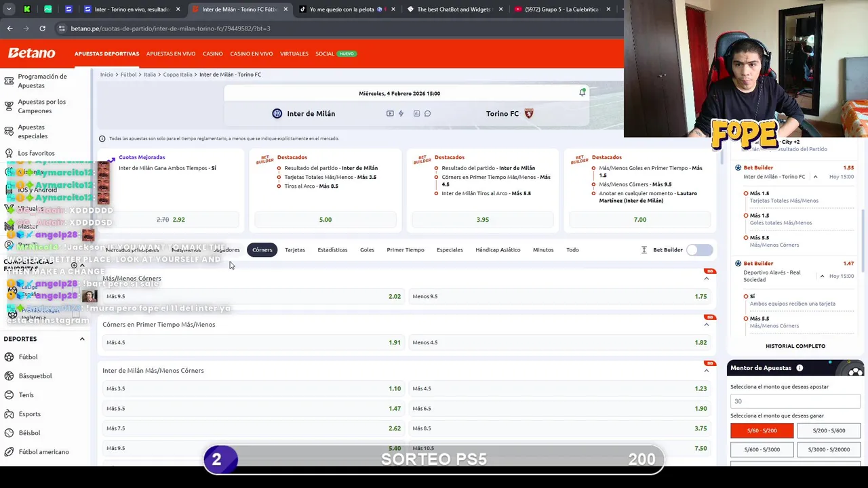
Task: Collapse Inter de Milán Más/Menos Córners market
Action: 706,371
